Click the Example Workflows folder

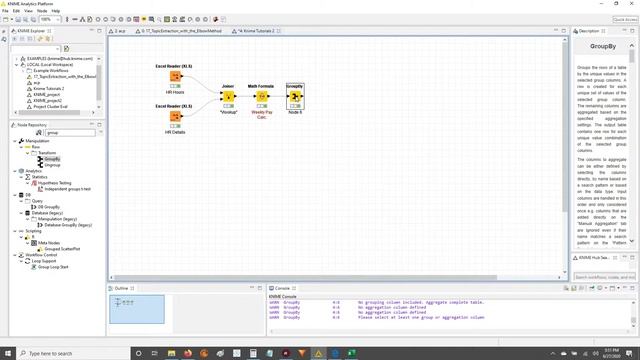[51, 71]
